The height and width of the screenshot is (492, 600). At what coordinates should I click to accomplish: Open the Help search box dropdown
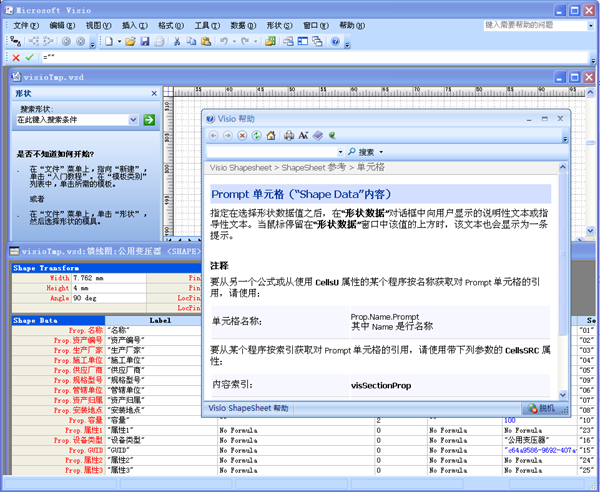tap(340, 152)
